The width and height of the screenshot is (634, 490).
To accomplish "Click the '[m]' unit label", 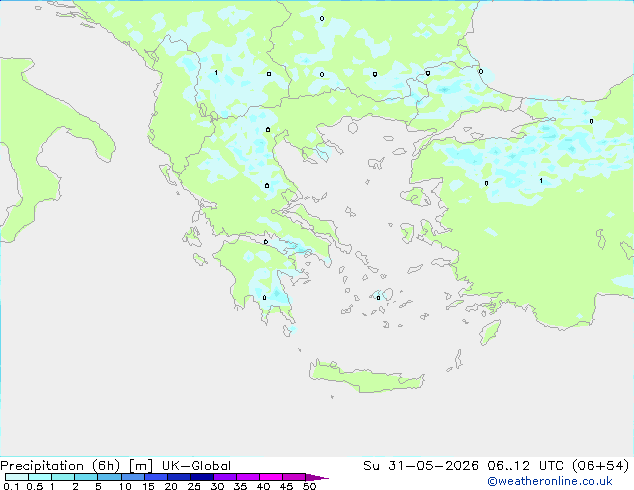I will click(141, 466).
